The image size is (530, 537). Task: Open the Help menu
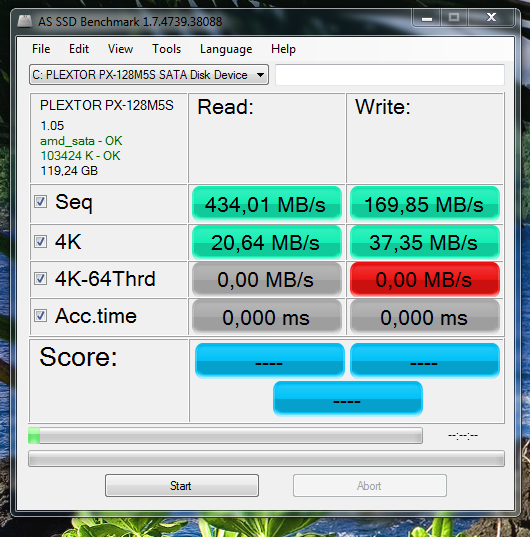pos(283,49)
